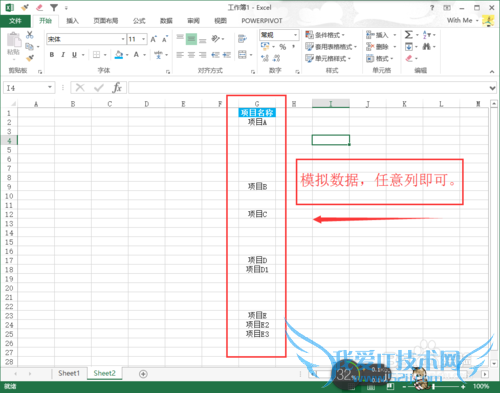Click the Paste clipboard icon
Viewport: 500px width, 393px height.
pos(14,41)
